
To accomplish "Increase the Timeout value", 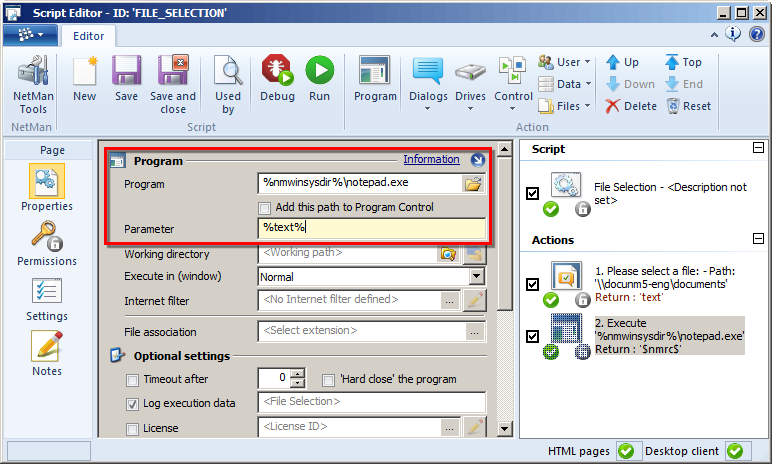I will coord(297,374).
